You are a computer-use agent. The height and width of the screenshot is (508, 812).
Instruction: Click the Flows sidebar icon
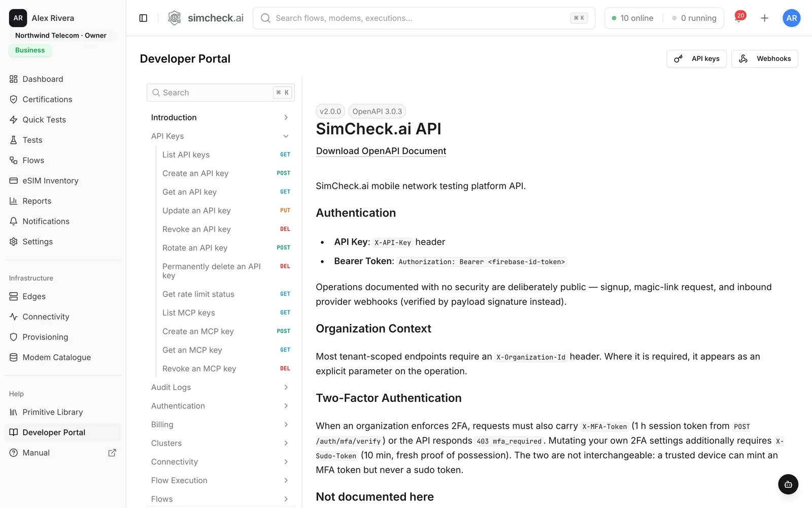point(14,161)
